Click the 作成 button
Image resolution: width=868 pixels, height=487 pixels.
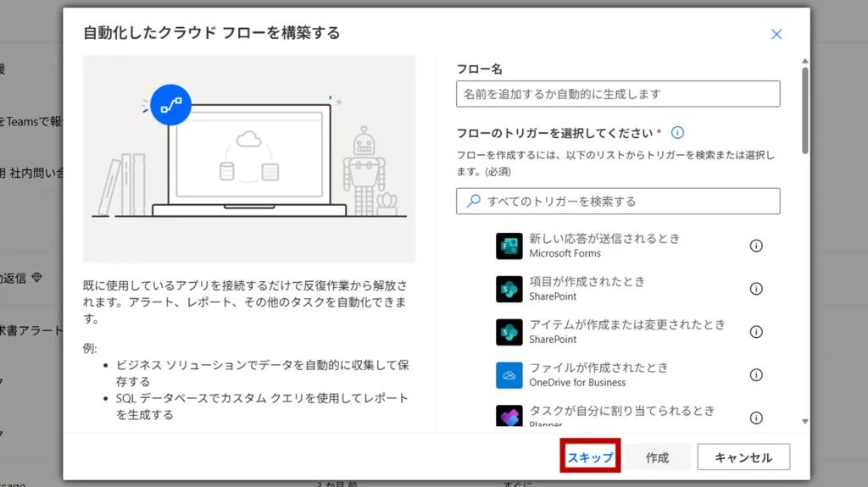[x=657, y=457]
